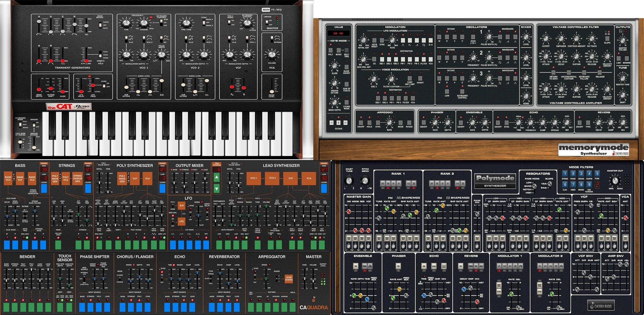This screenshot has height=315, width=644.
Task: Switch to the FX/SEQ tab on the CAT synth
Action: click(277, 10)
